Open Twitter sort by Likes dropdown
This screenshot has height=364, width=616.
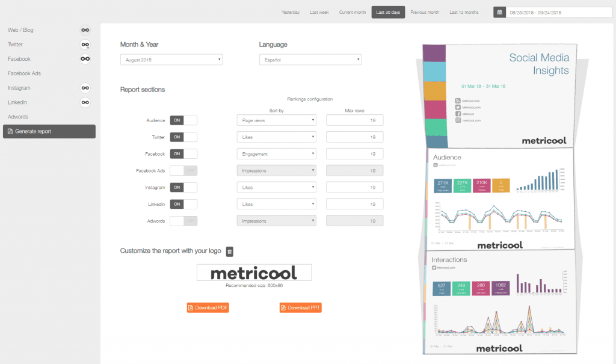click(277, 137)
